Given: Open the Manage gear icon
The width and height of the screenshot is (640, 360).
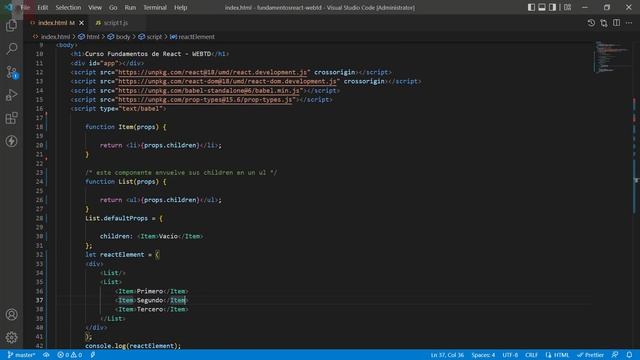Looking at the screenshot, I should (11, 337).
